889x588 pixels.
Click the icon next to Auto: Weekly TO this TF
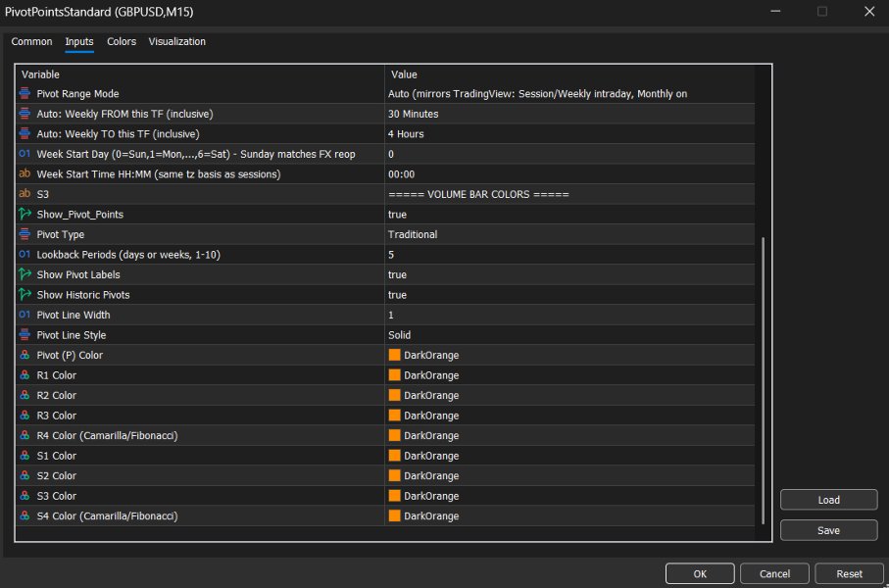(25, 133)
